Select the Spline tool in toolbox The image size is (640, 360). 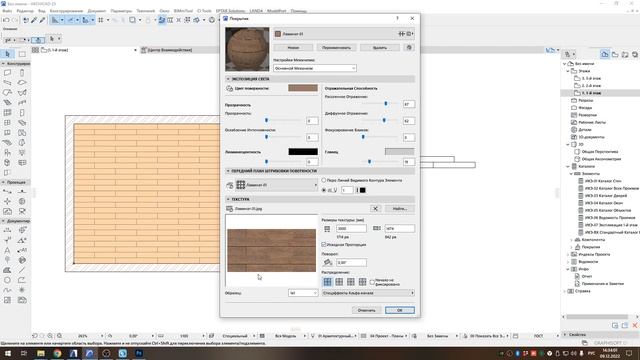point(7,290)
